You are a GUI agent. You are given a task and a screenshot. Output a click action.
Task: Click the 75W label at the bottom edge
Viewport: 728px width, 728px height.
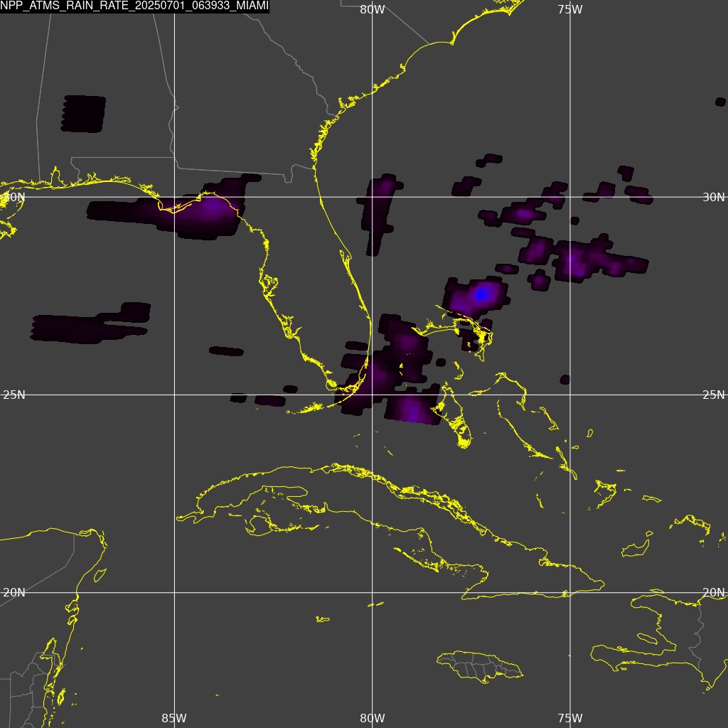(570, 718)
